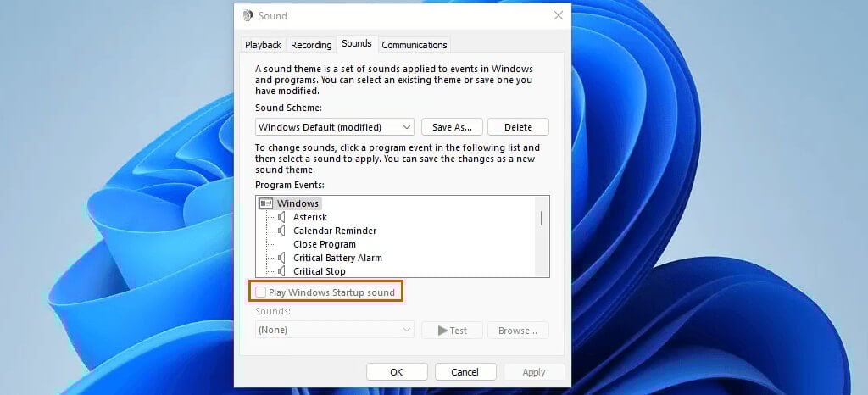Select the Critical Battery Alarm event
This screenshot has width=868, height=395.
click(337, 258)
